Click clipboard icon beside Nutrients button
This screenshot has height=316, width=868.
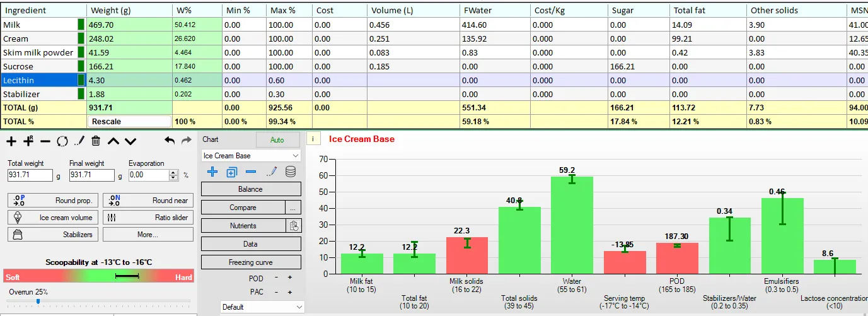(x=293, y=225)
